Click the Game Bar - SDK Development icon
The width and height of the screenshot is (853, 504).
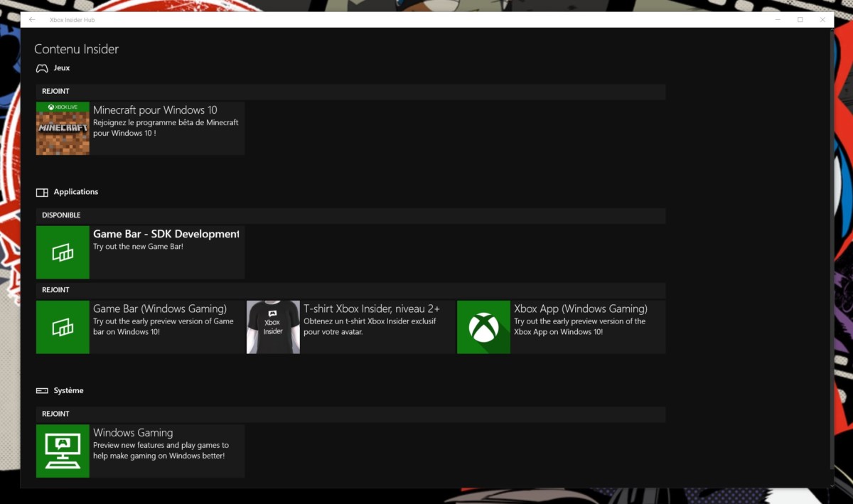click(63, 252)
